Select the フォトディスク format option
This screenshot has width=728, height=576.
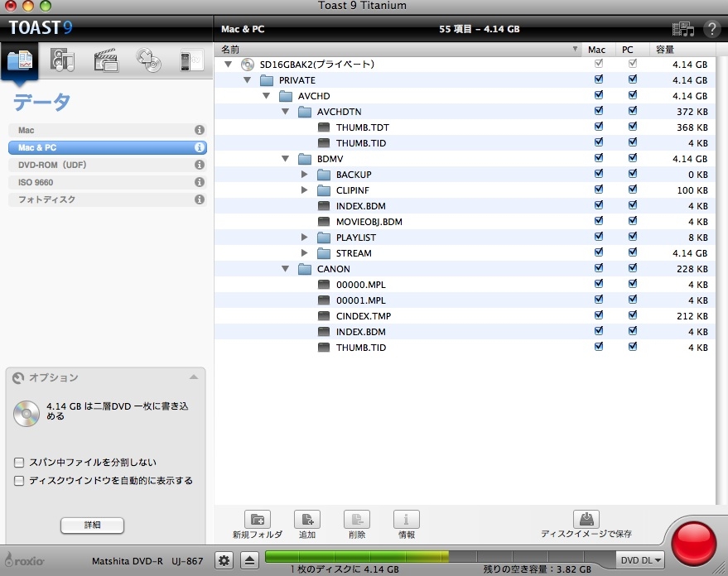[x=107, y=199]
